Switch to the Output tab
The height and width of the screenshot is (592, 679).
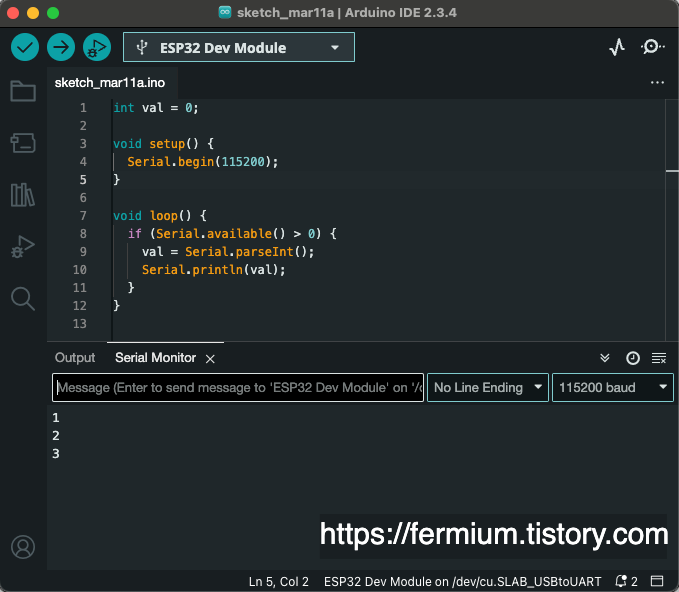click(x=75, y=358)
